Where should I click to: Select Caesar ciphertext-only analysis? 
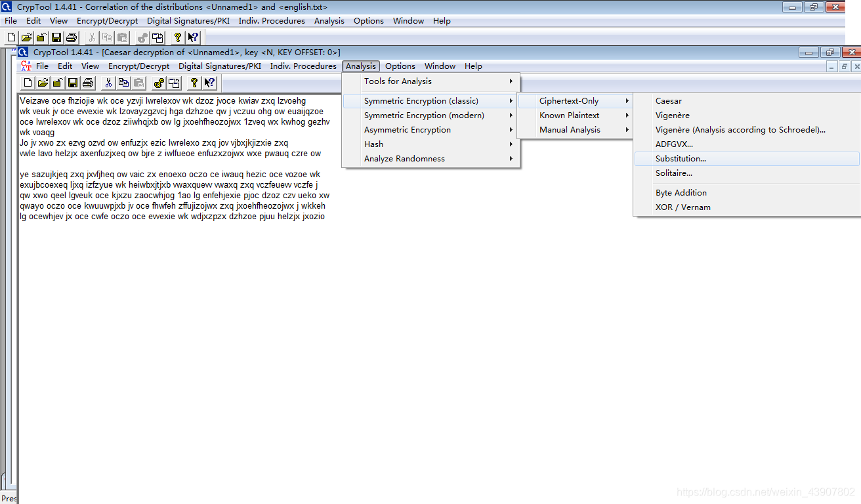pyautogui.click(x=747, y=101)
